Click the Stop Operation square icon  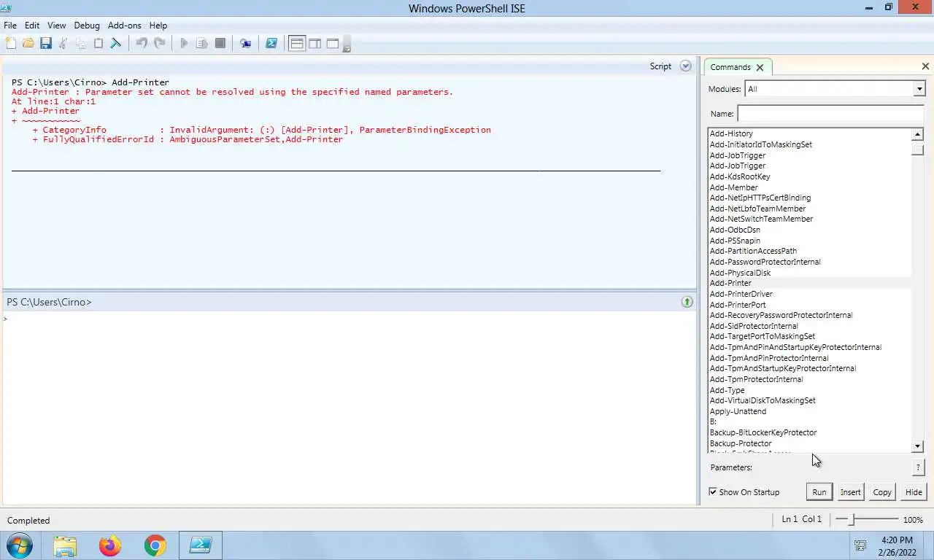(220, 44)
